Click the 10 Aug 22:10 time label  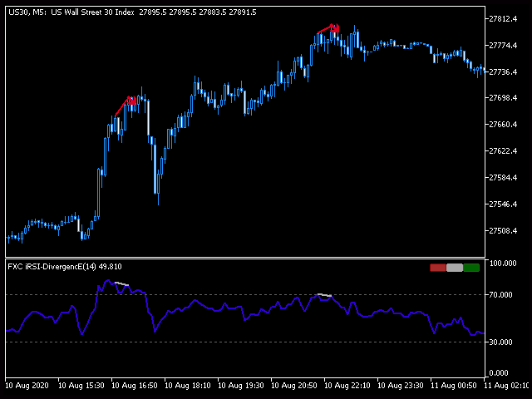[348, 386]
